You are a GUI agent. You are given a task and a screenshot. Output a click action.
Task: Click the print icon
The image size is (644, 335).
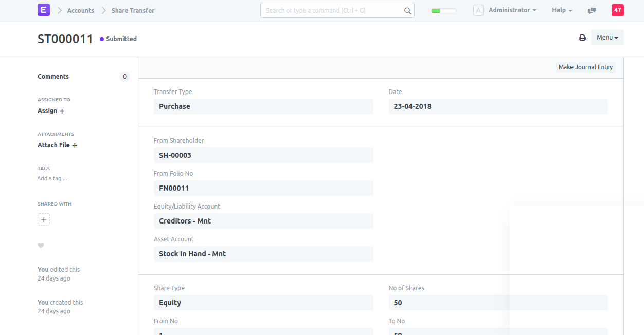pyautogui.click(x=582, y=38)
